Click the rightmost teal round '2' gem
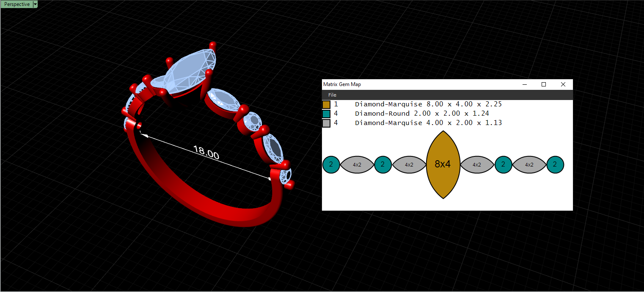The height and width of the screenshot is (292, 644). [x=555, y=164]
